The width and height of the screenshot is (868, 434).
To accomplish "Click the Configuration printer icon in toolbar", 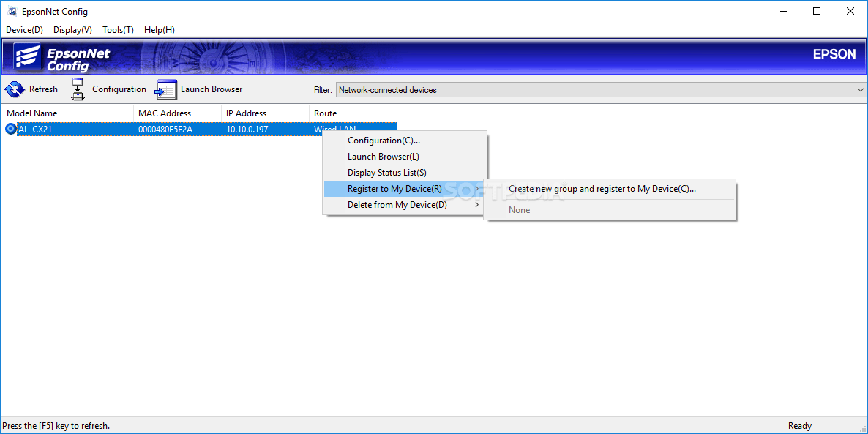I will [78, 89].
